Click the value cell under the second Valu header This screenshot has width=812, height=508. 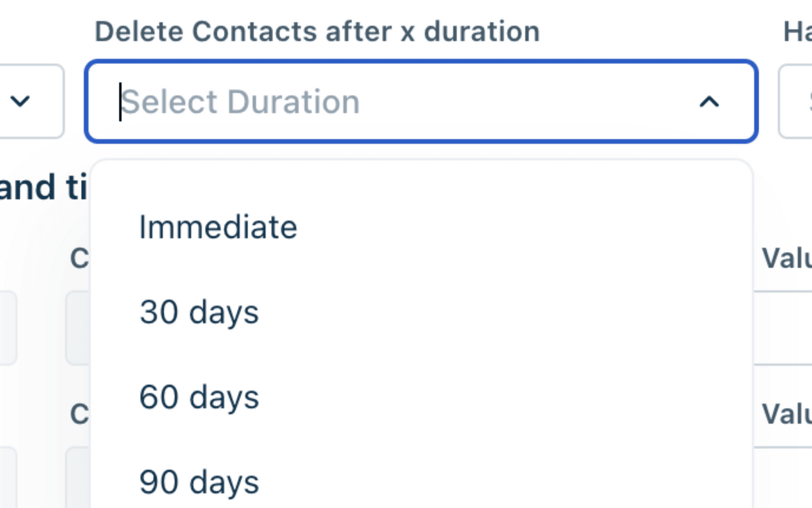783,478
